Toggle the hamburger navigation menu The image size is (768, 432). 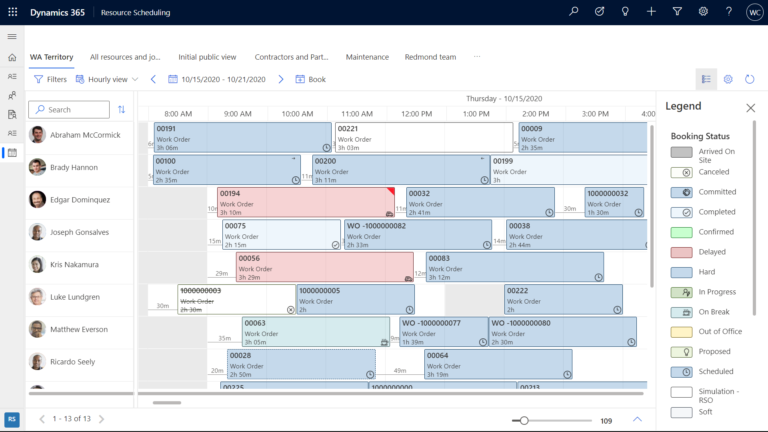pyautogui.click(x=12, y=36)
